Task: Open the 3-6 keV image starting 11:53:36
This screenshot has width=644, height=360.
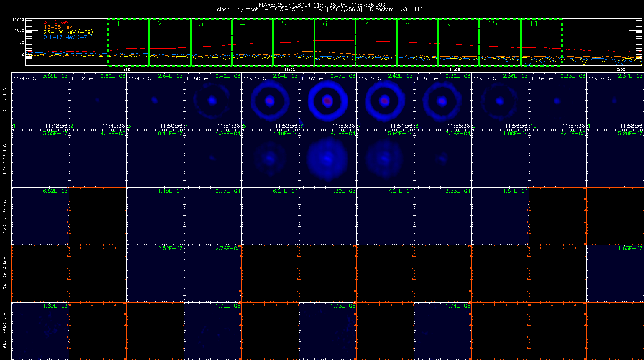Action: pyautogui.click(x=385, y=101)
